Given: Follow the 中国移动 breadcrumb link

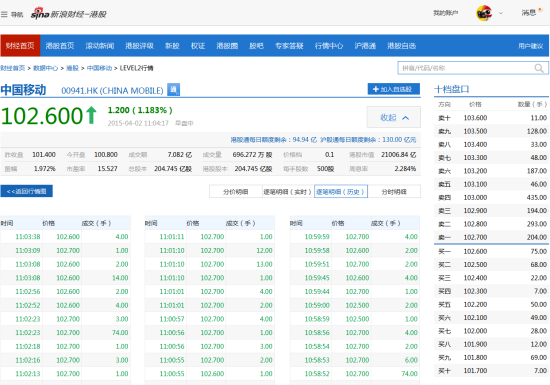Looking at the screenshot, I should 99,68.
